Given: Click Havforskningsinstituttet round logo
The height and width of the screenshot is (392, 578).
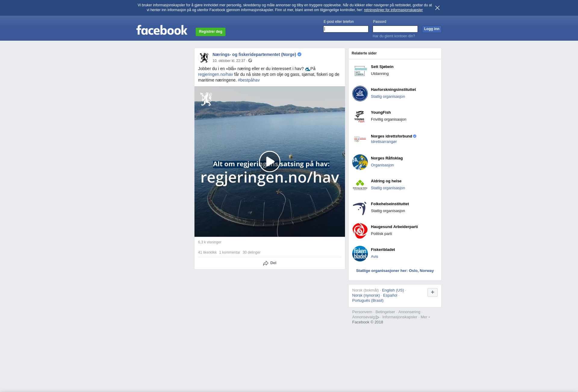Looking at the screenshot, I should click(360, 94).
